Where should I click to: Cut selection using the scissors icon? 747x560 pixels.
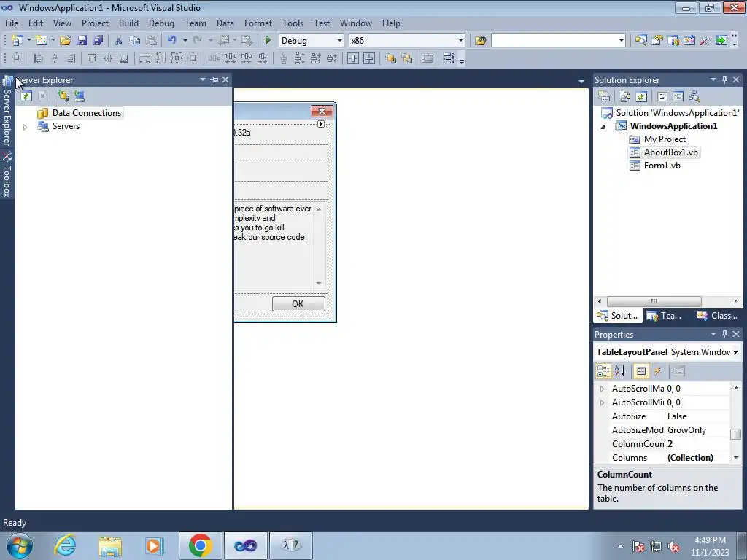tap(119, 41)
